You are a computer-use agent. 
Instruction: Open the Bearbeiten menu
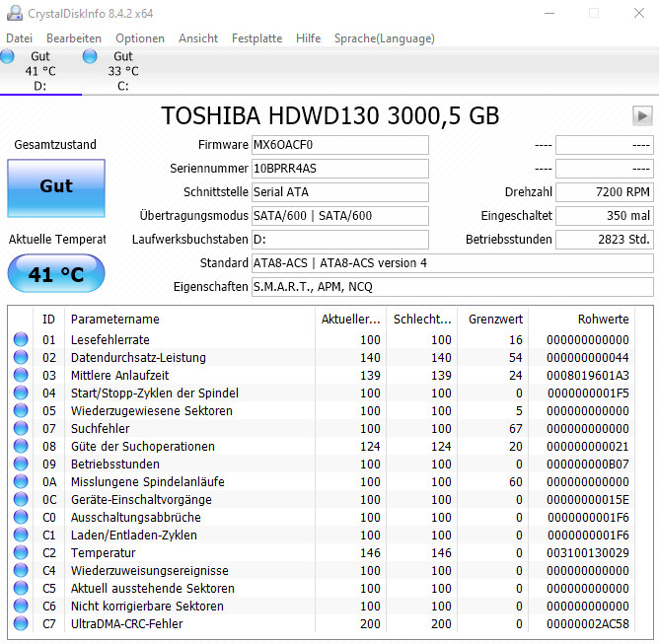point(74,38)
